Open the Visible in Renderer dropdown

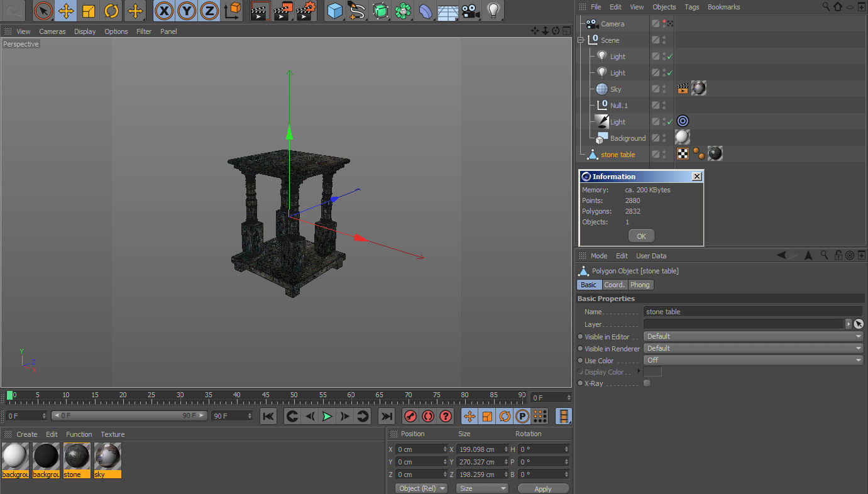tap(753, 348)
